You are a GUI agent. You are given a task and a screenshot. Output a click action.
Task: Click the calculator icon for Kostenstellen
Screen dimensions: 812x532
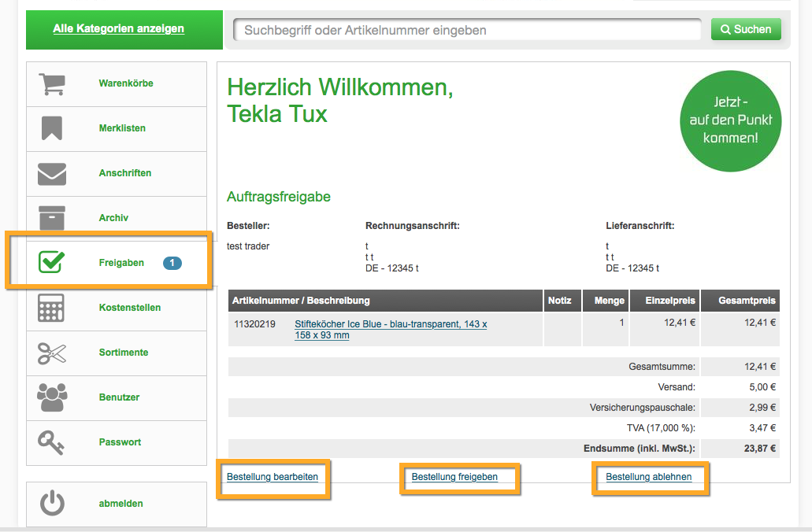52,308
